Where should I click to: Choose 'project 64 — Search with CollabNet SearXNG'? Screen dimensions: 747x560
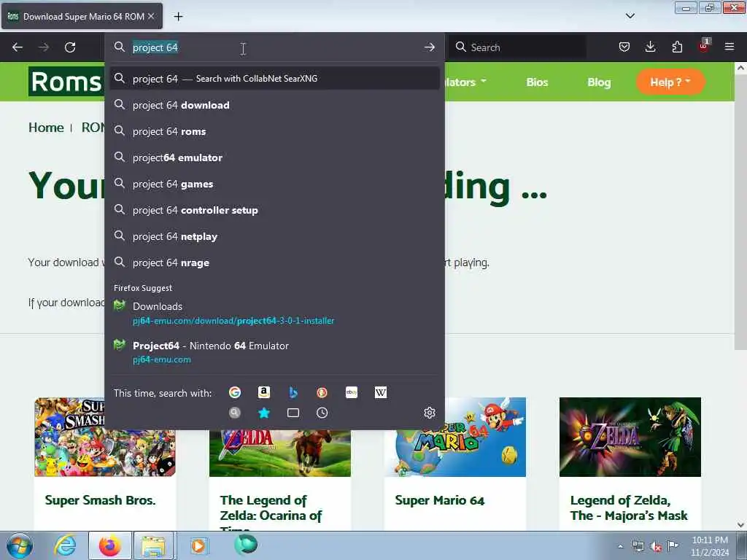tap(275, 79)
